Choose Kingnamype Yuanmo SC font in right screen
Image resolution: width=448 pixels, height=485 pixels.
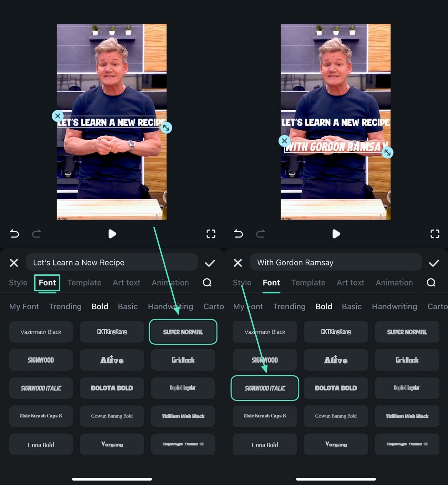coord(407,444)
